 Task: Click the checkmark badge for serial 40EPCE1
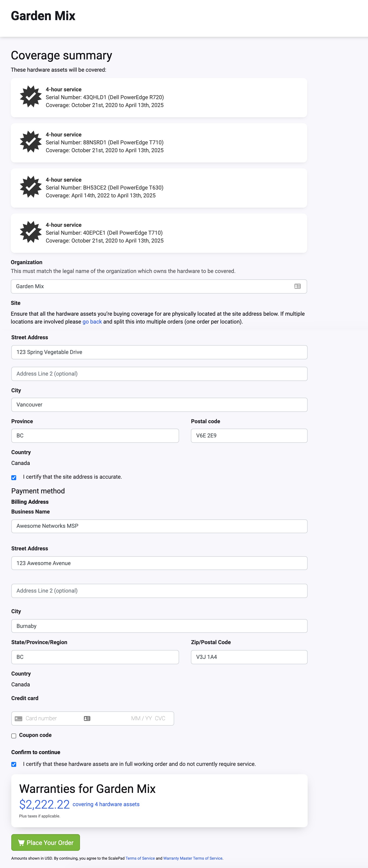point(31,232)
